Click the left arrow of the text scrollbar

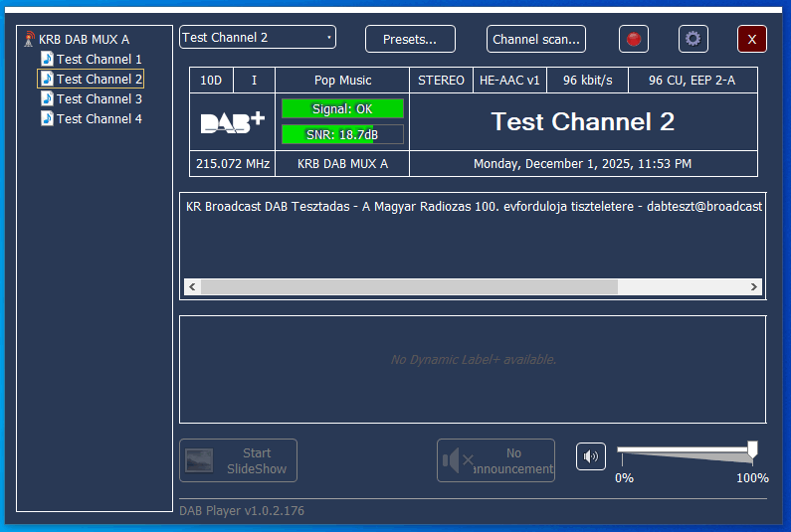pyautogui.click(x=192, y=287)
